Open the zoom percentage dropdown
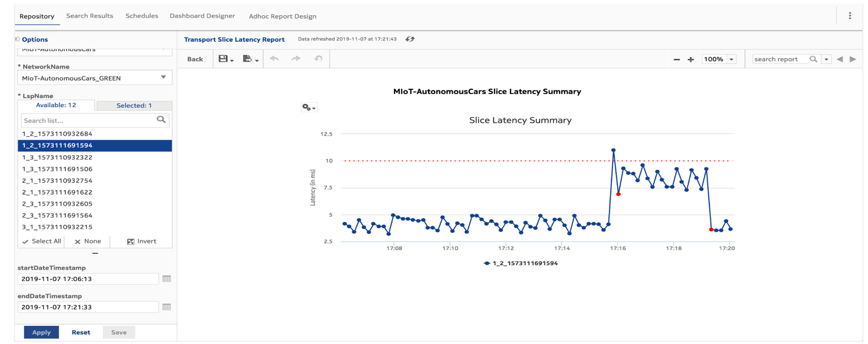The width and height of the screenshot is (868, 344). click(x=731, y=59)
